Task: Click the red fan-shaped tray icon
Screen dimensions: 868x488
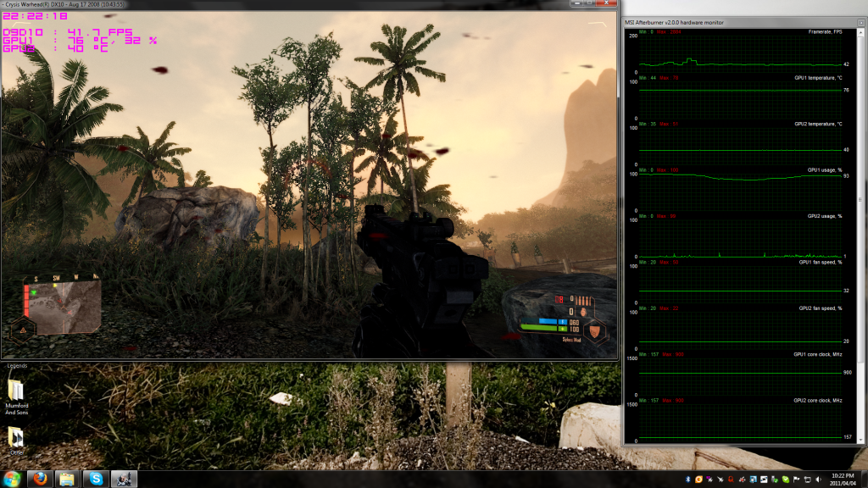Action: point(742,480)
